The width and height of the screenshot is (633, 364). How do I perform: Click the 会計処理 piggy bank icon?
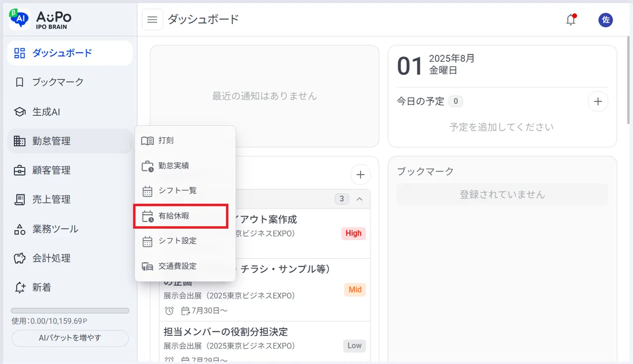[x=19, y=258]
